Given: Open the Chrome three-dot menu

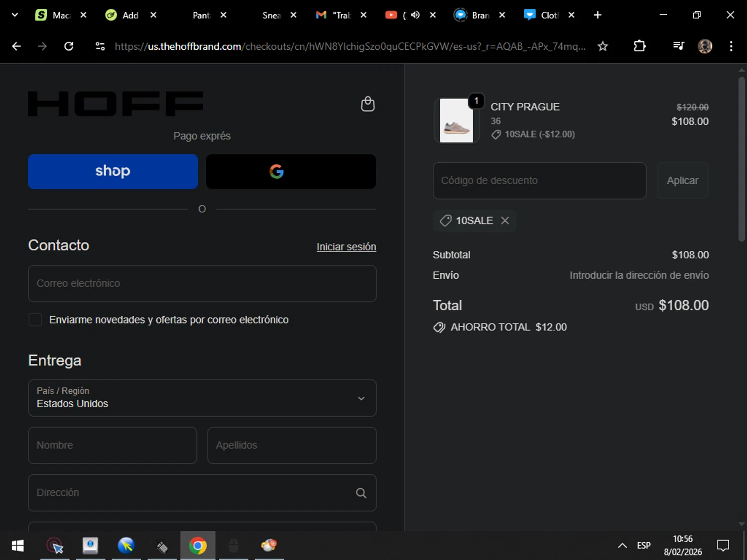Looking at the screenshot, I should 731,46.
